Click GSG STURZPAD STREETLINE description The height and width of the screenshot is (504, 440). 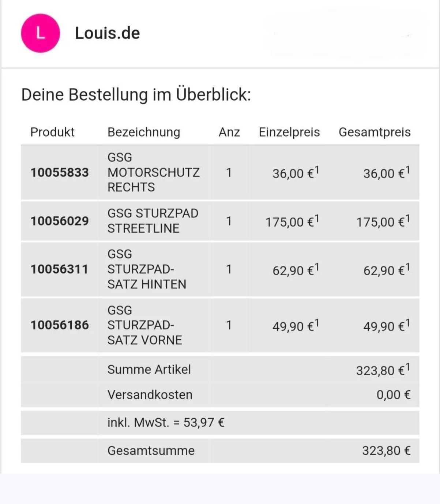point(153,221)
